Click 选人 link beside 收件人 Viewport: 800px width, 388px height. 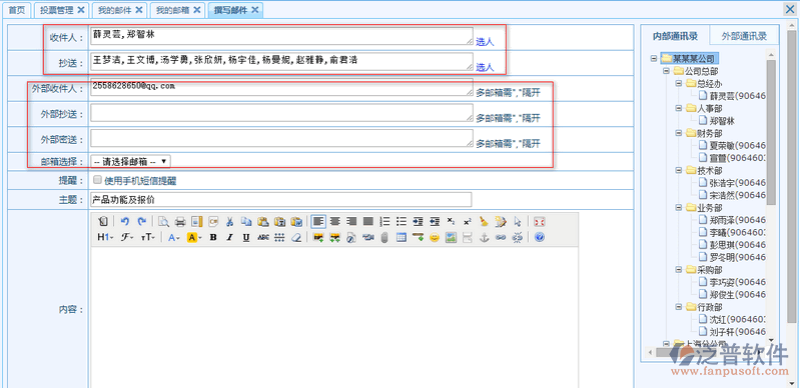click(485, 42)
